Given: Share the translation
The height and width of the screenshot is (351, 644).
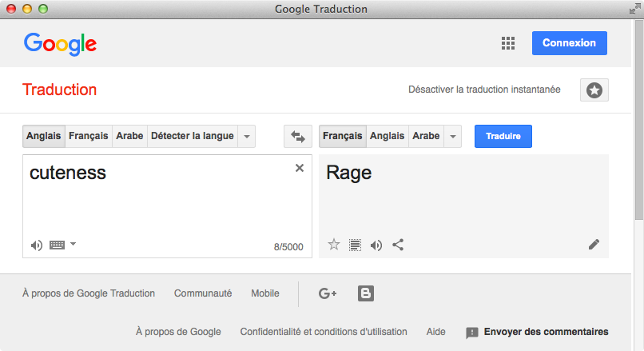Looking at the screenshot, I should [398, 245].
